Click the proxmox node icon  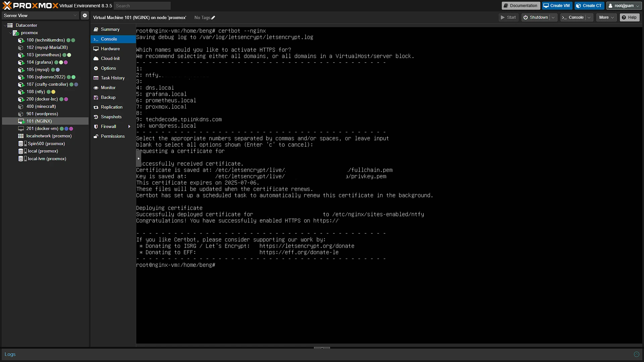pos(15,33)
